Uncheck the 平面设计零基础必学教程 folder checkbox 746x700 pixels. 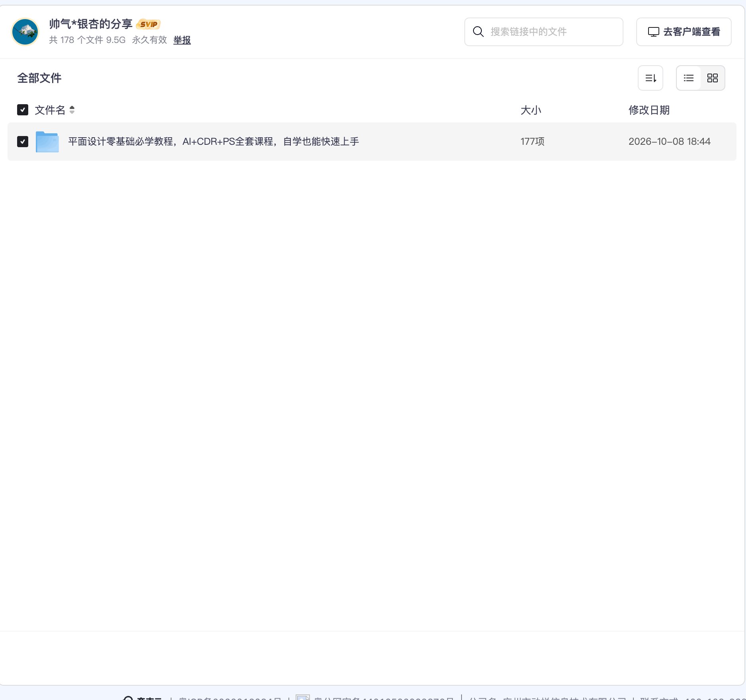23,142
